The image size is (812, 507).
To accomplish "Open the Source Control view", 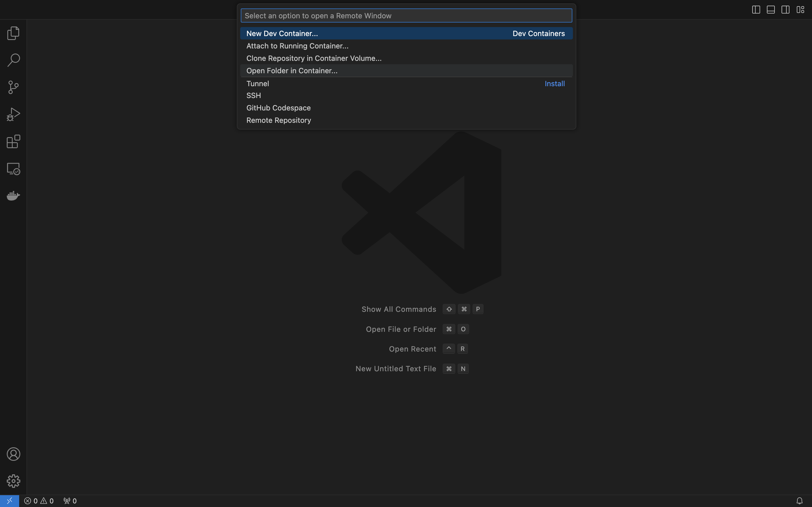I will [14, 87].
